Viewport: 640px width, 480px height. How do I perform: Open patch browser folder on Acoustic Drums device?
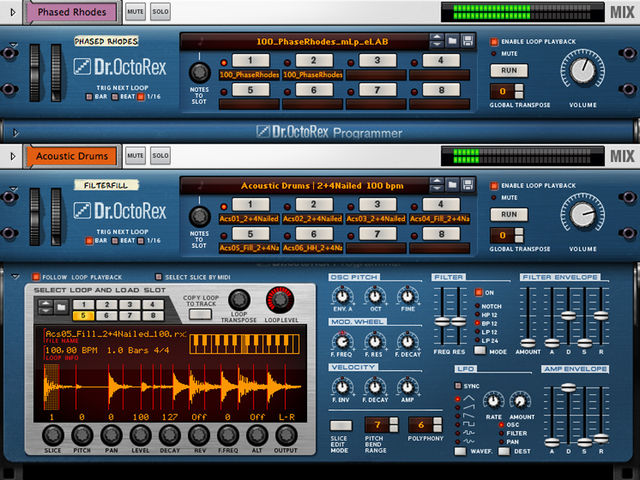[452, 185]
